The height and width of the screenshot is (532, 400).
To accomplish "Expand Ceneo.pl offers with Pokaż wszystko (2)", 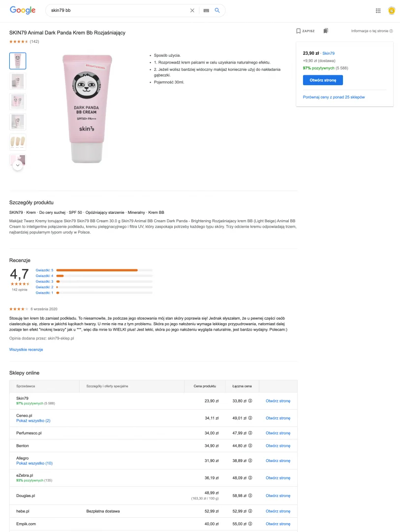I will coord(33,421).
